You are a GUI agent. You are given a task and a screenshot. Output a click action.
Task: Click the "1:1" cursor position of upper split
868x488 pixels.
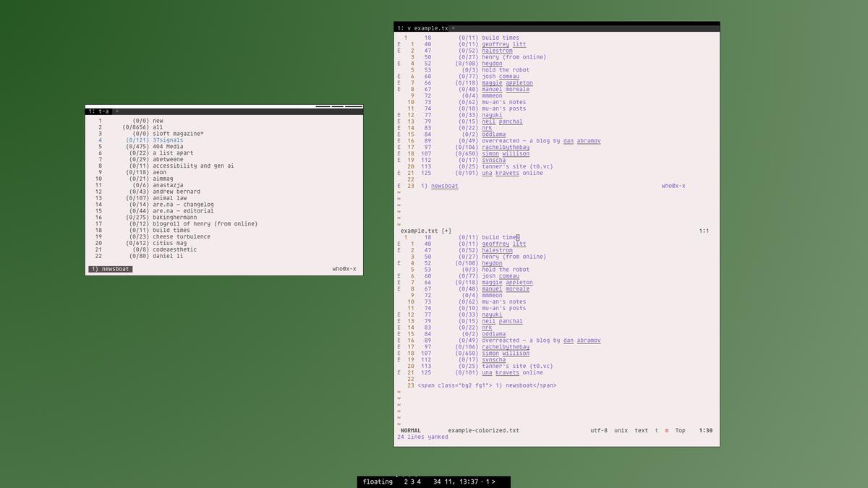pos(705,231)
